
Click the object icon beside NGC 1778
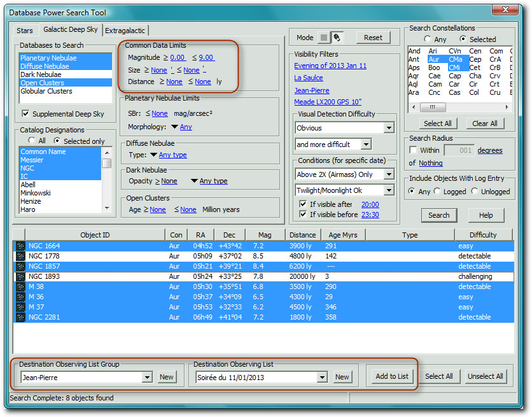(20, 256)
